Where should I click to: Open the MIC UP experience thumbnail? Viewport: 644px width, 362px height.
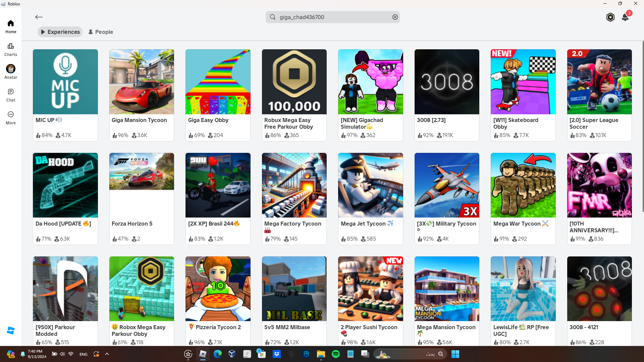tap(65, 82)
